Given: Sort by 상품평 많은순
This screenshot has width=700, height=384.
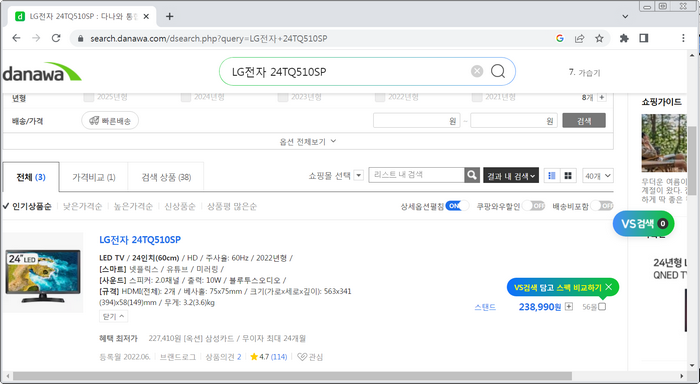Looking at the screenshot, I should pos(232,206).
